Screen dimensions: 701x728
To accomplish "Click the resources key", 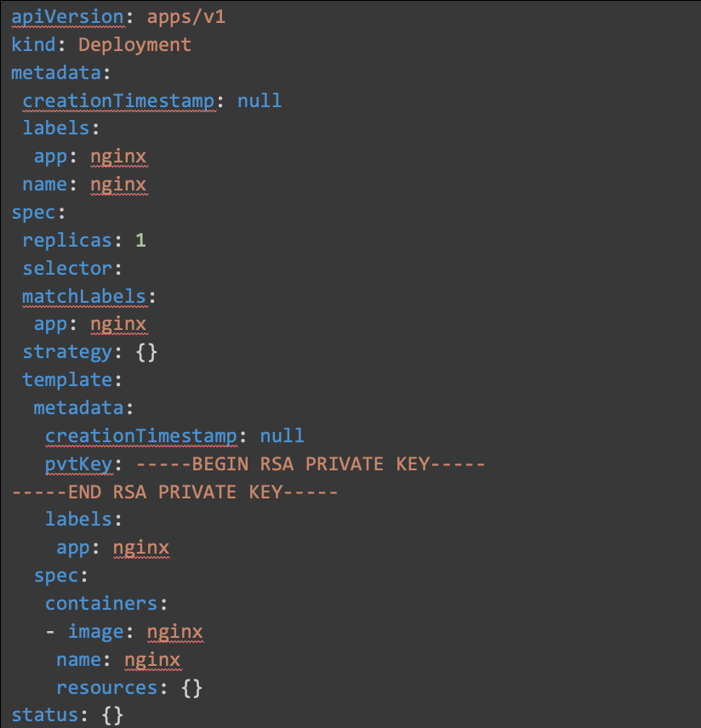I will (x=107, y=687).
